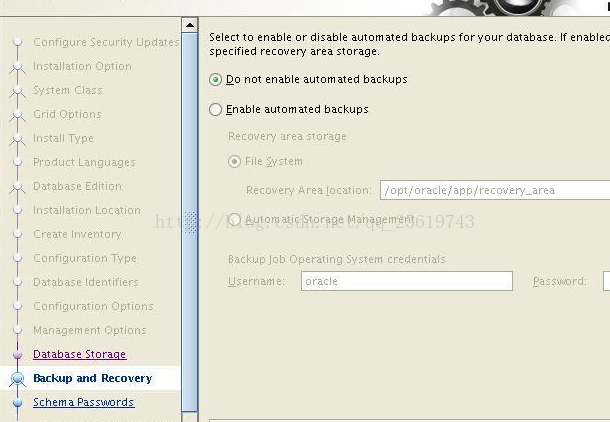The height and width of the screenshot is (422, 610).
Task: Click the Password input field
Action: tap(606, 281)
